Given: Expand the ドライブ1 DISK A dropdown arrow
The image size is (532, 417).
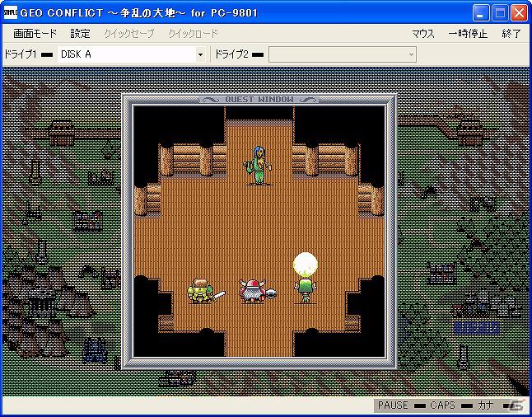Looking at the screenshot, I should click(200, 54).
